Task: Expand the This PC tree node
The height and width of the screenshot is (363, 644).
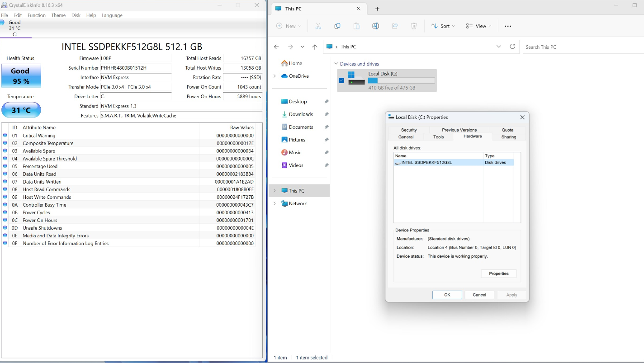Action: [x=275, y=191]
